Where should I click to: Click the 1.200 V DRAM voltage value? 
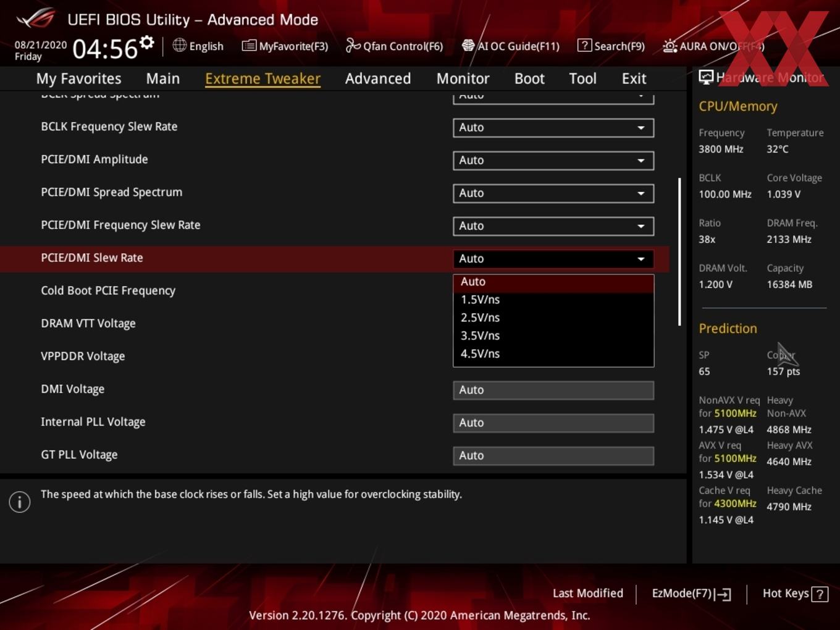pyautogui.click(x=715, y=285)
